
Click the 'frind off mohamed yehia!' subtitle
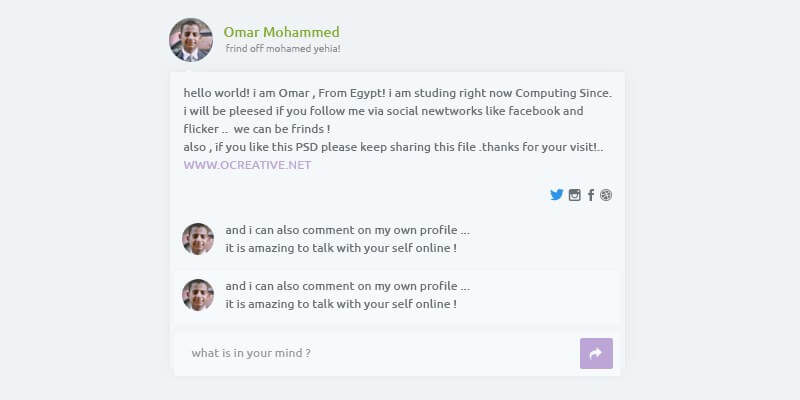click(283, 49)
